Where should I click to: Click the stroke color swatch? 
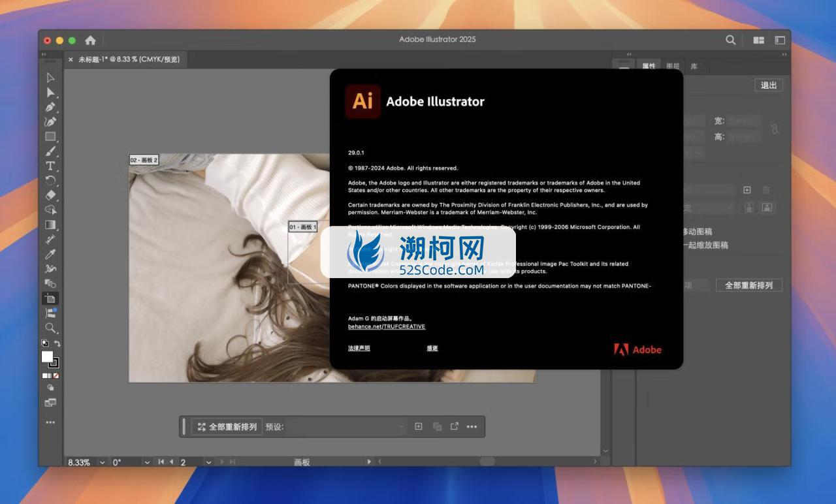coord(54,363)
